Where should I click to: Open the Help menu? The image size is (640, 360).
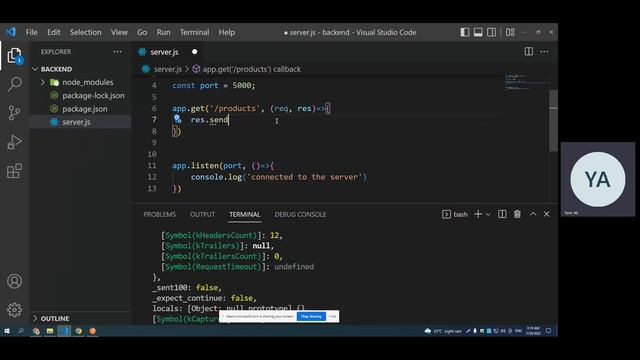227,32
